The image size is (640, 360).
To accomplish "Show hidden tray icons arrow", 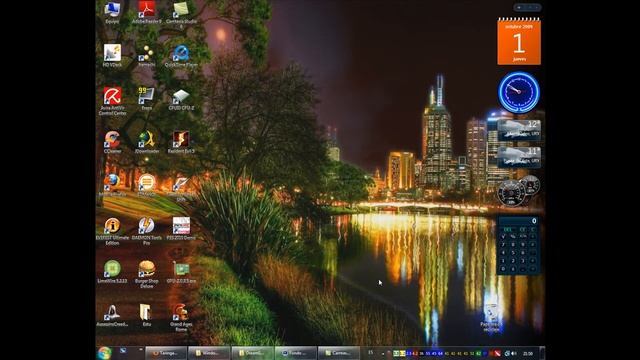I will click(383, 353).
